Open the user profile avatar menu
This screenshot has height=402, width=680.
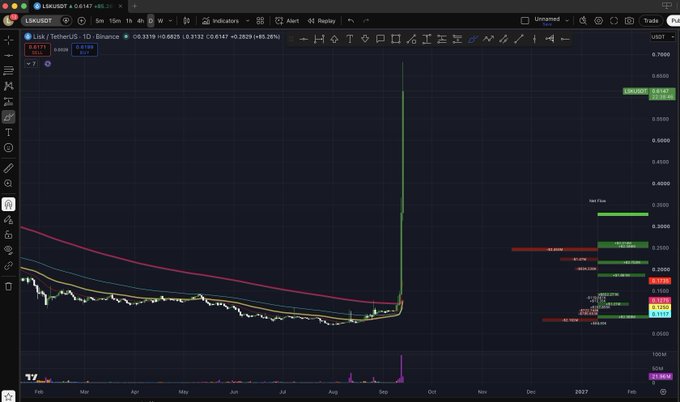click(8, 20)
